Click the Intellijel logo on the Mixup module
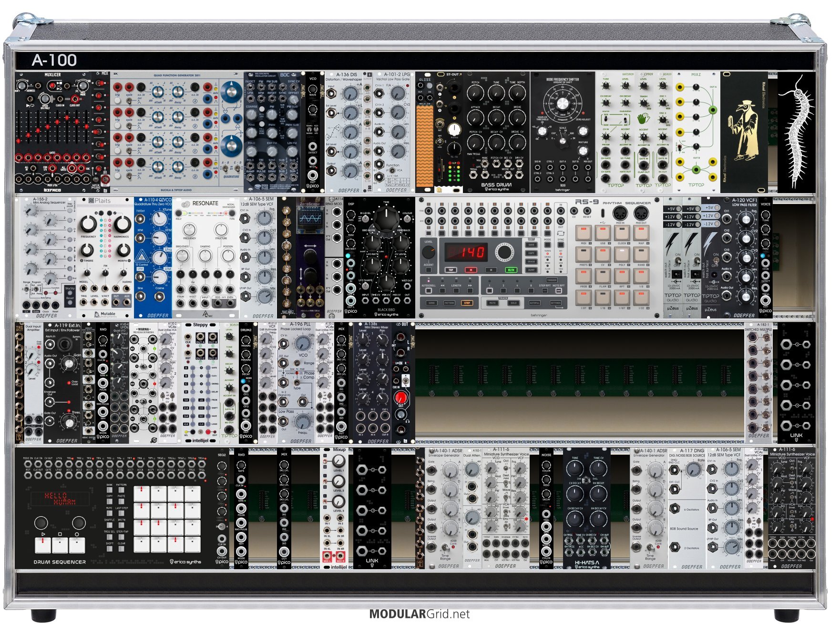This screenshot has width=840, height=624. coord(338,567)
